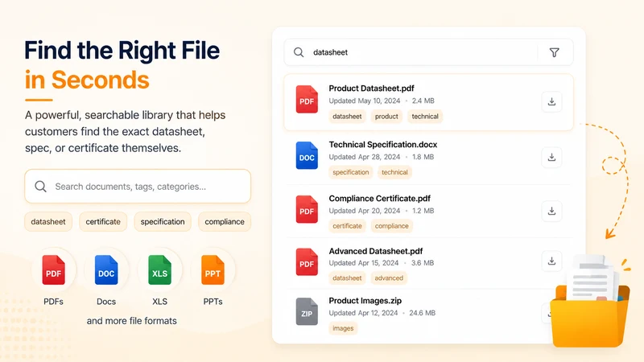
Task: Click the 'Docs' label under format icons
Action: (106, 302)
